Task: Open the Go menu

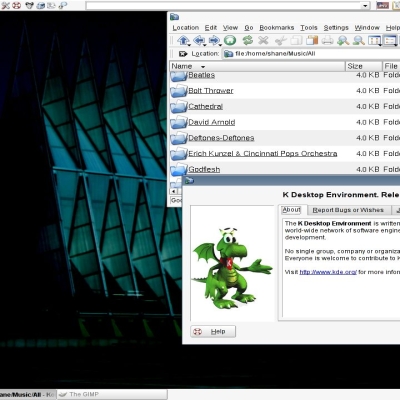Action: [249, 28]
